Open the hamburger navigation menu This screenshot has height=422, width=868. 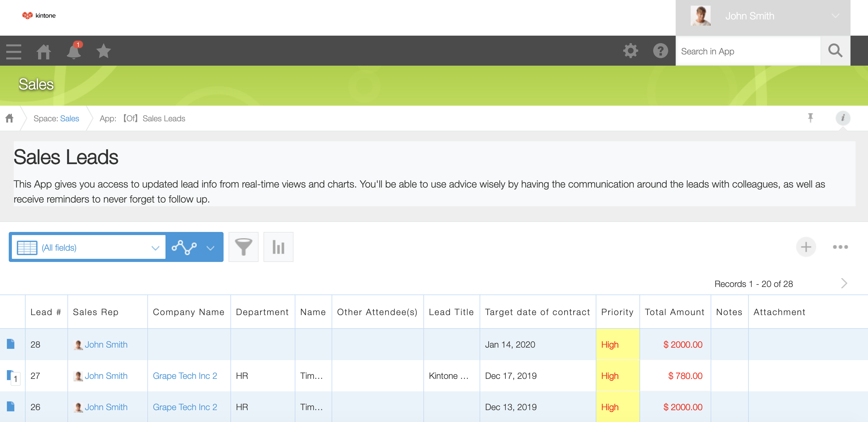point(13,51)
